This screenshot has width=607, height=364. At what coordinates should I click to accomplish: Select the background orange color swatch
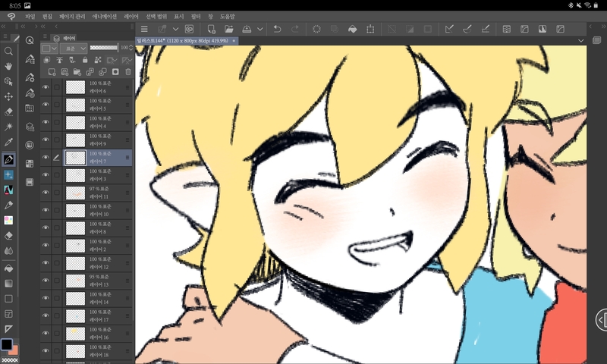14,350
